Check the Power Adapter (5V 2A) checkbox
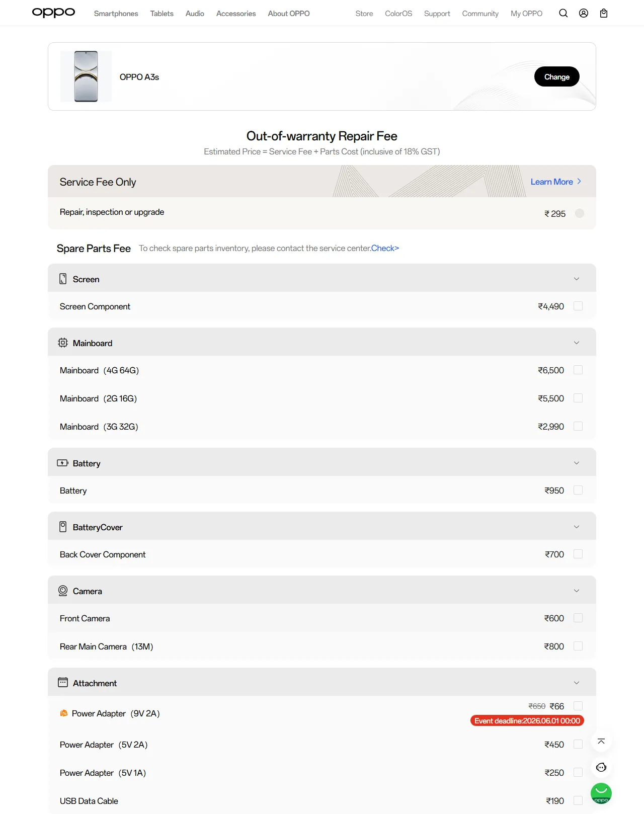Viewport: 644px width, 814px height. (x=578, y=744)
